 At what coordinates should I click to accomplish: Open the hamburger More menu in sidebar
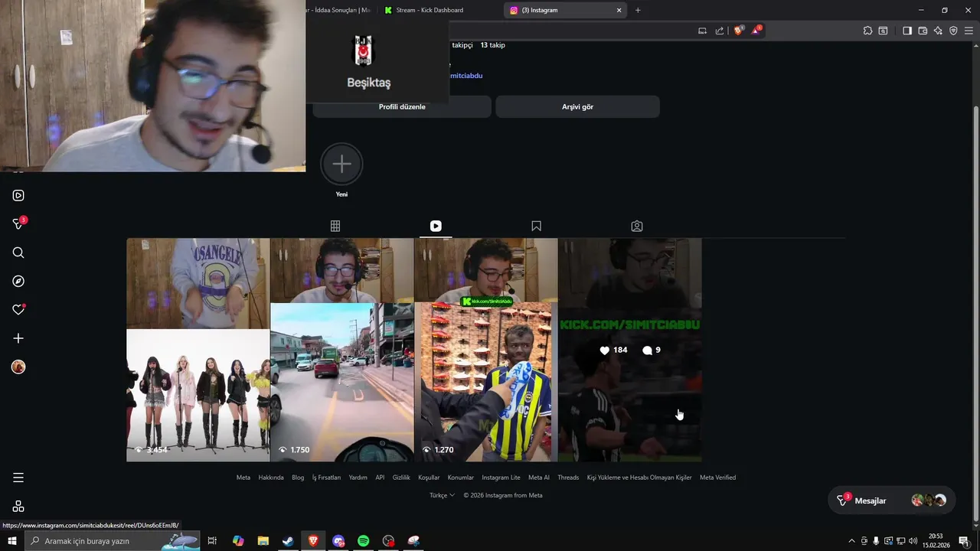[18, 478]
